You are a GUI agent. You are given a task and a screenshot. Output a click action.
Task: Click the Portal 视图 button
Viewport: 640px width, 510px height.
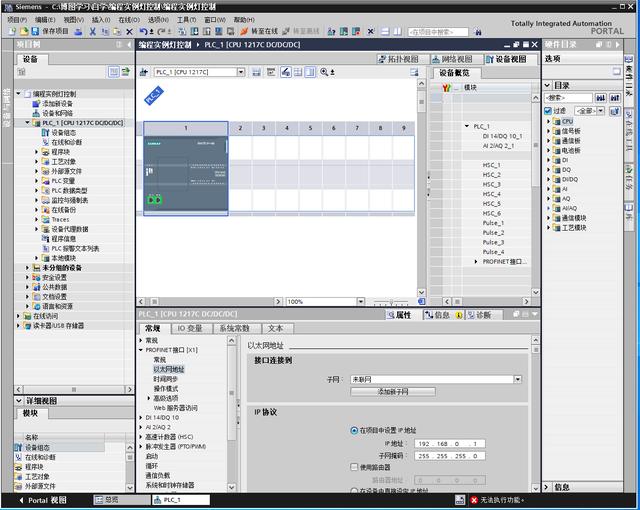coord(43,500)
